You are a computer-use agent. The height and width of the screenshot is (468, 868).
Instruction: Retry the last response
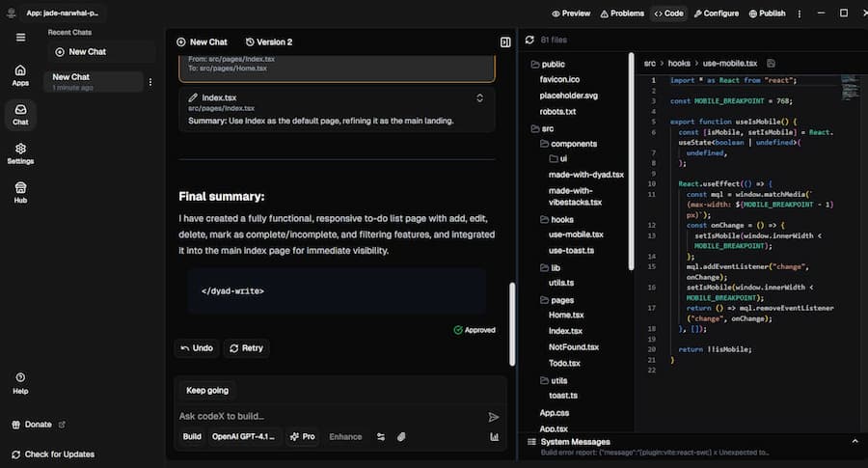[x=246, y=348]
